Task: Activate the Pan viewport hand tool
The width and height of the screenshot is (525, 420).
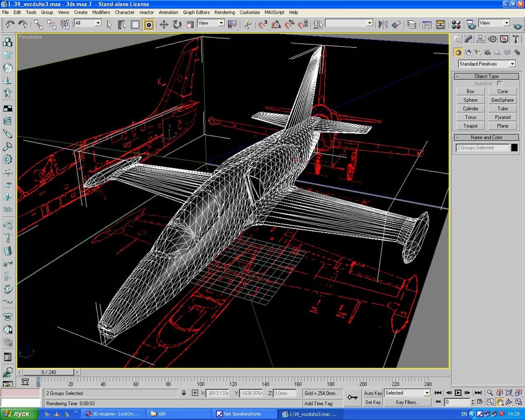Action: (x=500, y=402)
